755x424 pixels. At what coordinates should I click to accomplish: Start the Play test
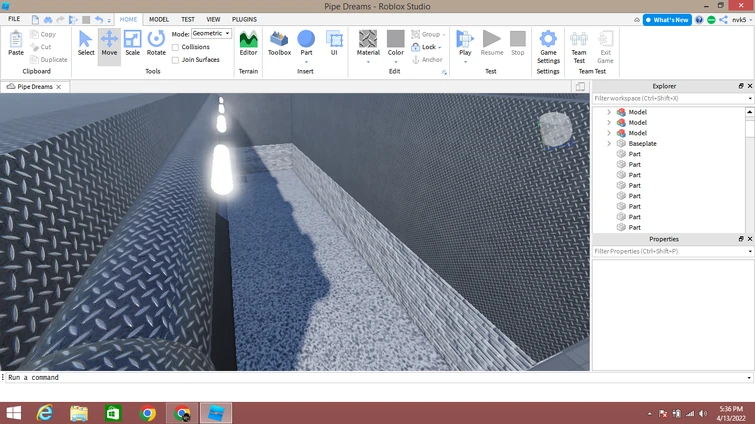click(465, 43)
